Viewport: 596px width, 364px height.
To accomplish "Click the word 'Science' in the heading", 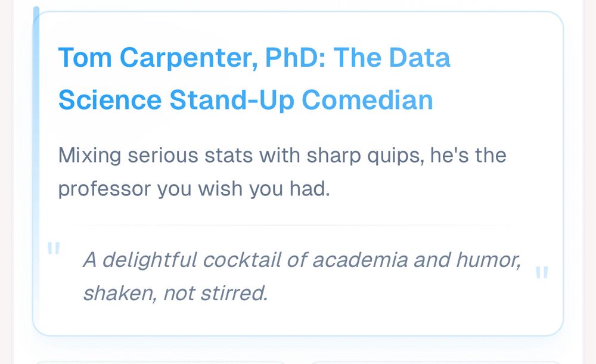I will pyautogui.click(x=110, y=100).
